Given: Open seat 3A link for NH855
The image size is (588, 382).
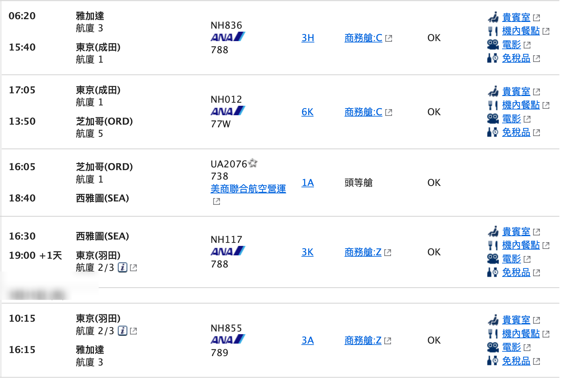Looking at the screenshot, I should [x=308, y=340].
